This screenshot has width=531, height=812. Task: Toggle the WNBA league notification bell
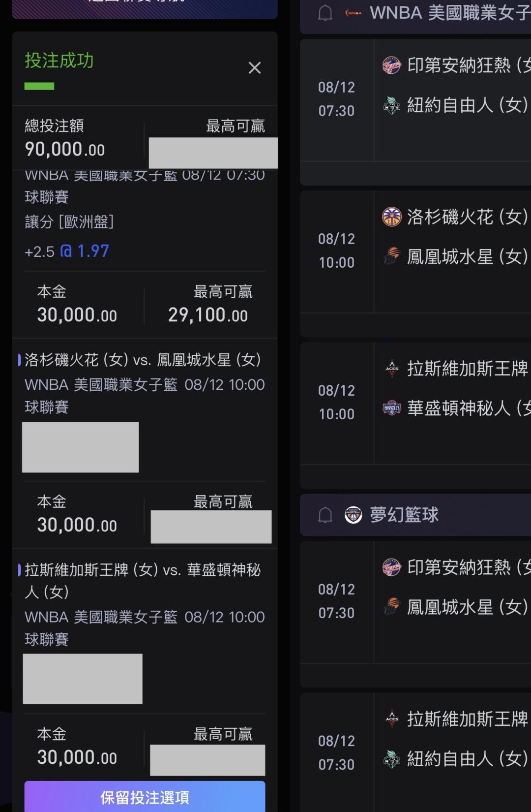325,13
